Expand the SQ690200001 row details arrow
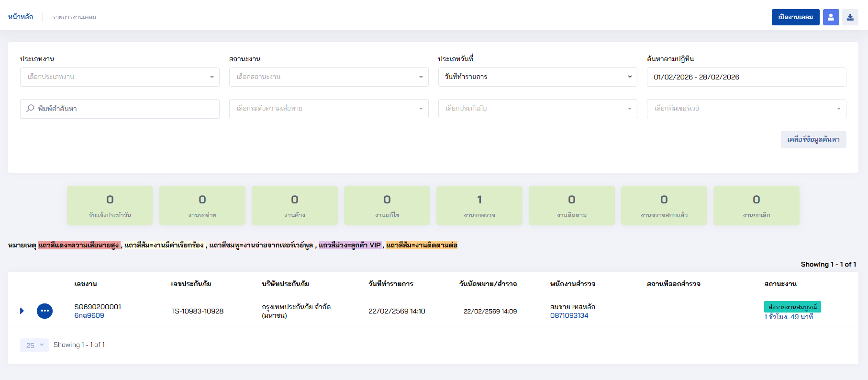 point(22,311)
